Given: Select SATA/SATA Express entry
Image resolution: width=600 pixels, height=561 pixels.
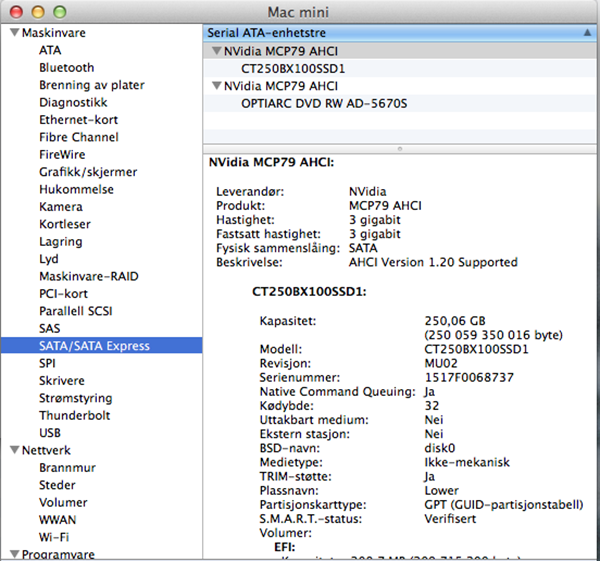Looking at the screenshot, I should pos(101,346).
